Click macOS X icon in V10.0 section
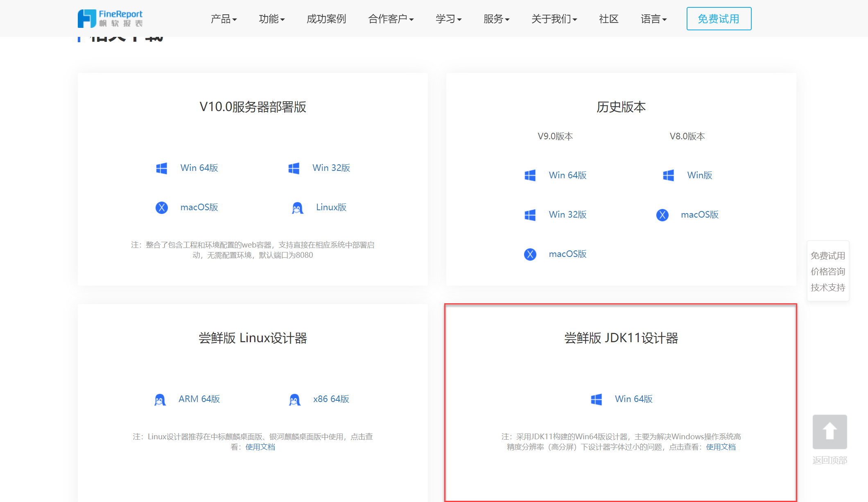 (x=161, y=207)
